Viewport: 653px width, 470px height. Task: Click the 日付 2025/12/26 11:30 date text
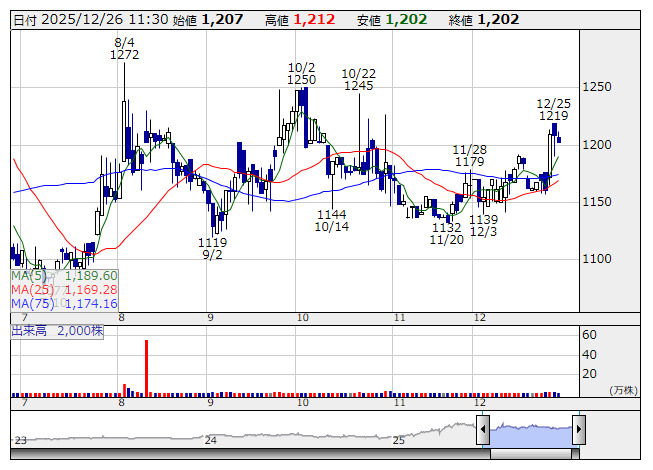pos(91,20)
